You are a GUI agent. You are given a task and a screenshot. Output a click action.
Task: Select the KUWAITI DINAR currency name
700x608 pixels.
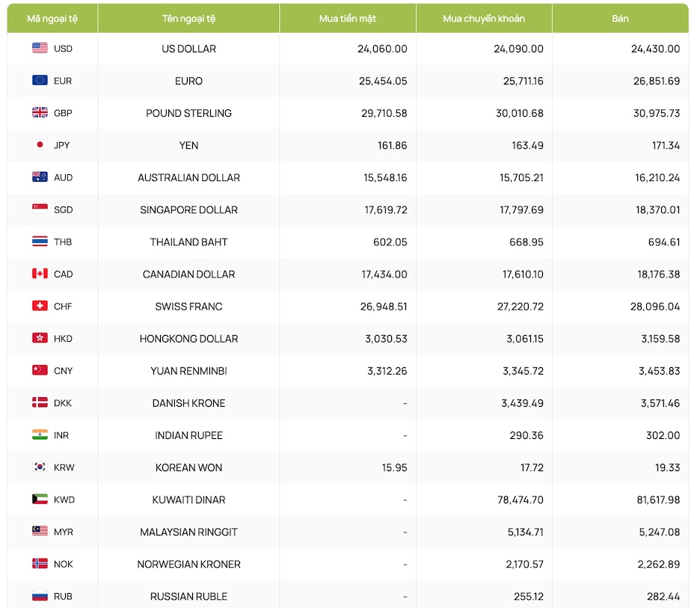click(188, 500)
